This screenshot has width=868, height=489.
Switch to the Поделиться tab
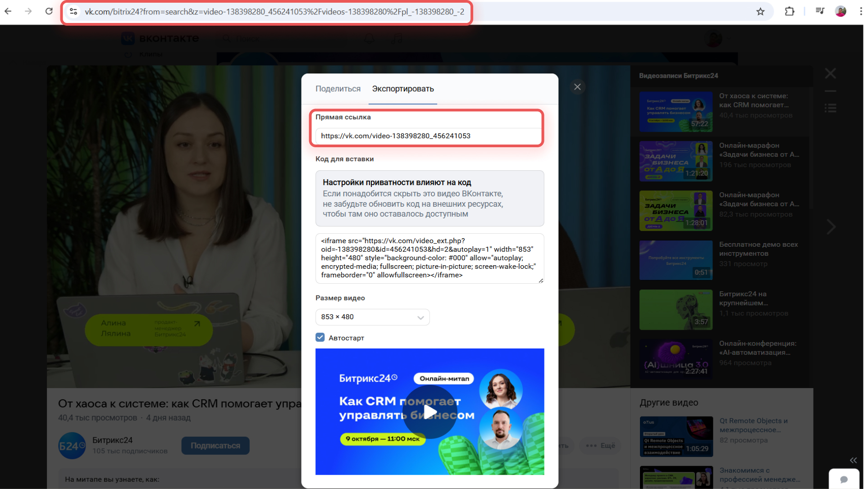tap(338, 89)
